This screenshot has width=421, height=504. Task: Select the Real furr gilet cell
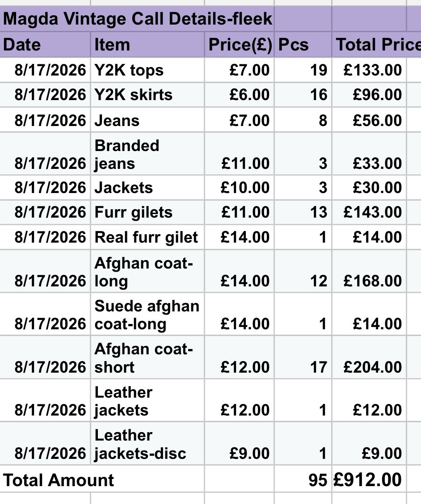[x=147, y=237]
